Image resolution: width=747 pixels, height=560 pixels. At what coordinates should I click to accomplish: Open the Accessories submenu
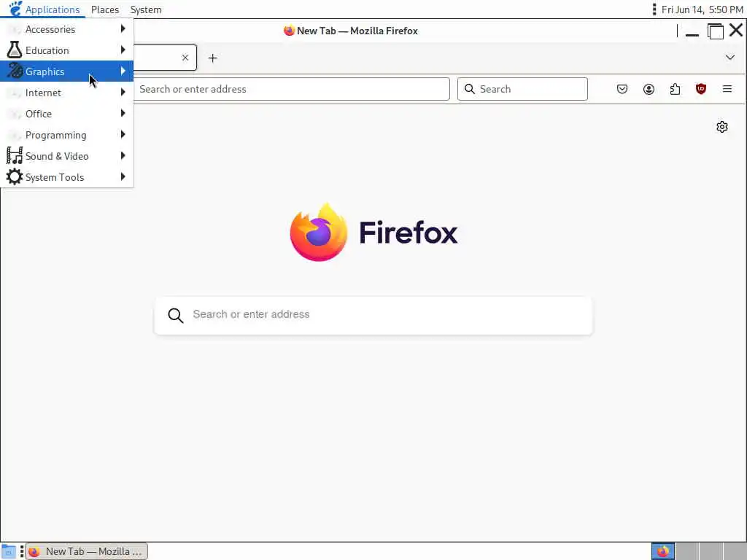click(x=66, y=29)
